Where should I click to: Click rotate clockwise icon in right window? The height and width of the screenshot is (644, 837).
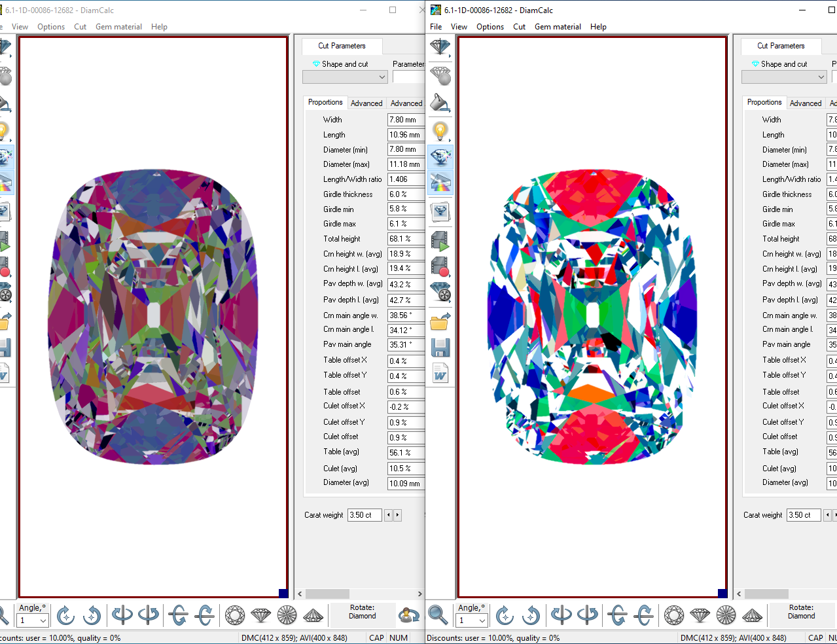[x=505, y=615]
